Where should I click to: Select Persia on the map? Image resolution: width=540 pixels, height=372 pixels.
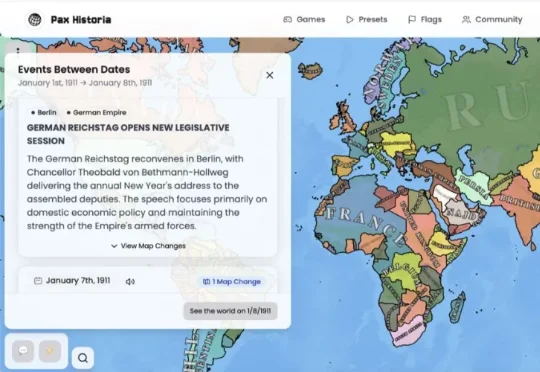coord(475,186)
